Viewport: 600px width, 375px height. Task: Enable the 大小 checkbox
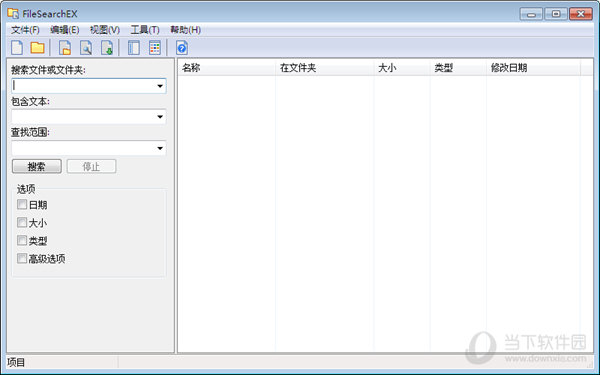point(22,222)
